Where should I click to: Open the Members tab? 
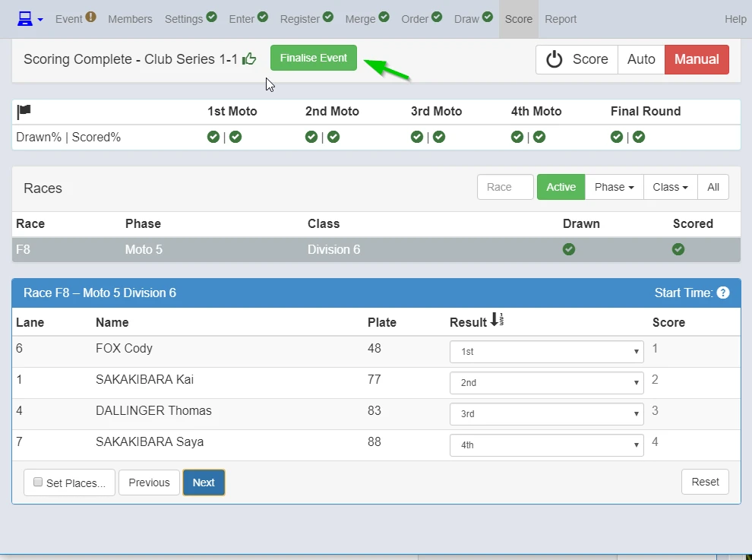point(130,19)
